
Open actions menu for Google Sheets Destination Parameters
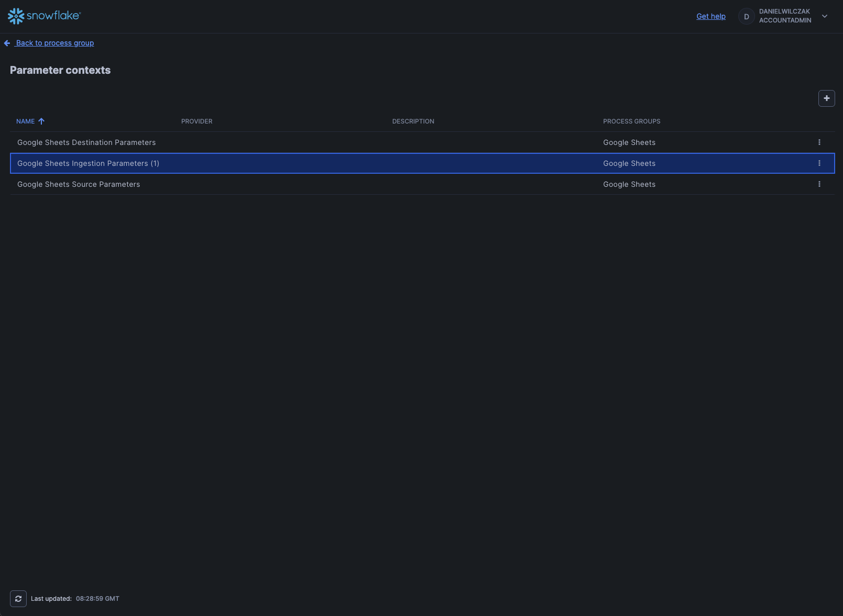point(819,142)
